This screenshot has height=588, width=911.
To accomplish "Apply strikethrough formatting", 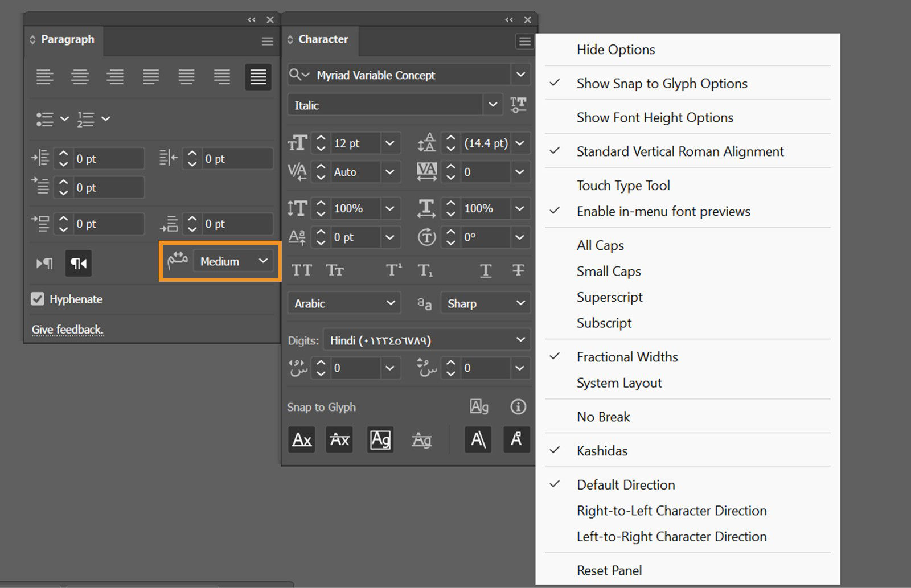I will (x=518, y=270).
